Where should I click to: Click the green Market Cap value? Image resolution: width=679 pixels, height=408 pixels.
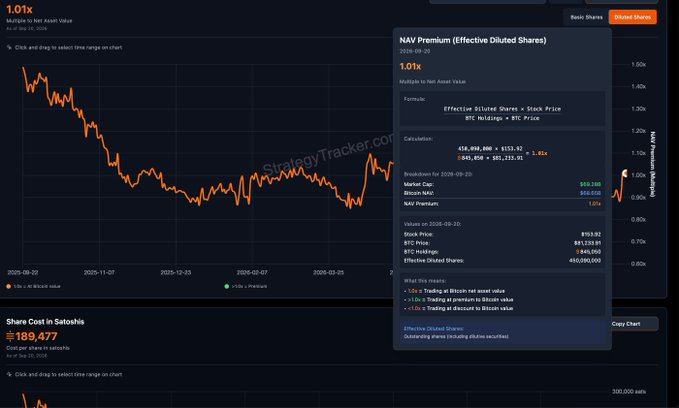[590, 184]
